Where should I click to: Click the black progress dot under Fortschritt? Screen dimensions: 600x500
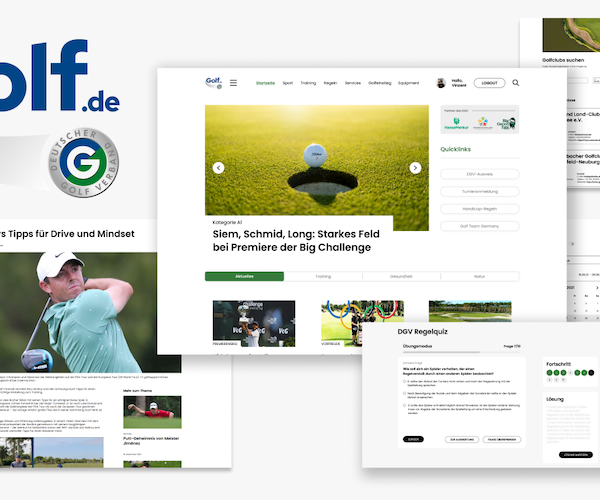[591, 373]
